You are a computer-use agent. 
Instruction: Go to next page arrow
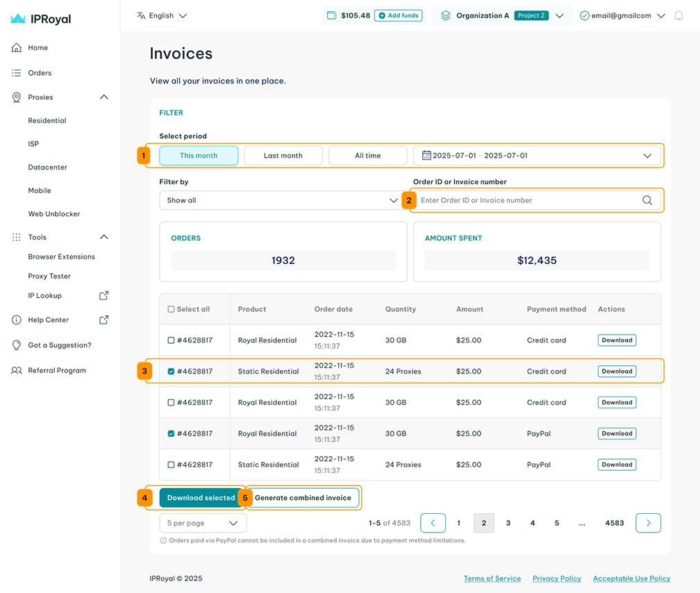click(x=648, y=523)
